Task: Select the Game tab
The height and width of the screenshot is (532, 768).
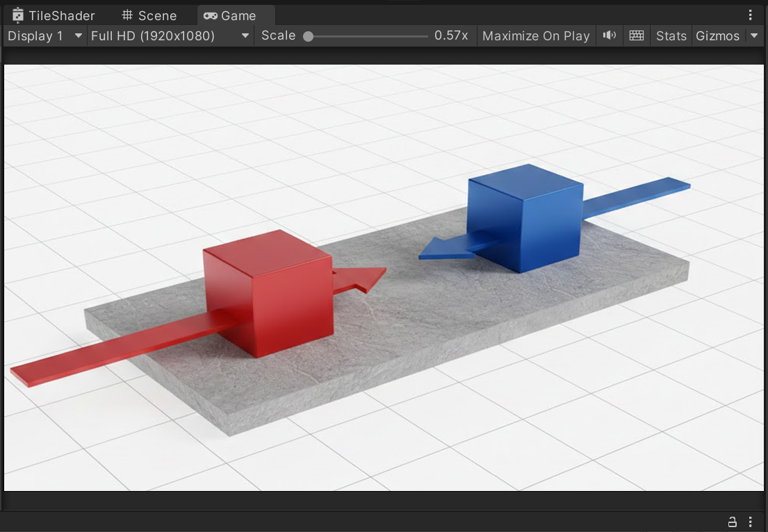Action: pyautogui.click(x=230, y=15)
